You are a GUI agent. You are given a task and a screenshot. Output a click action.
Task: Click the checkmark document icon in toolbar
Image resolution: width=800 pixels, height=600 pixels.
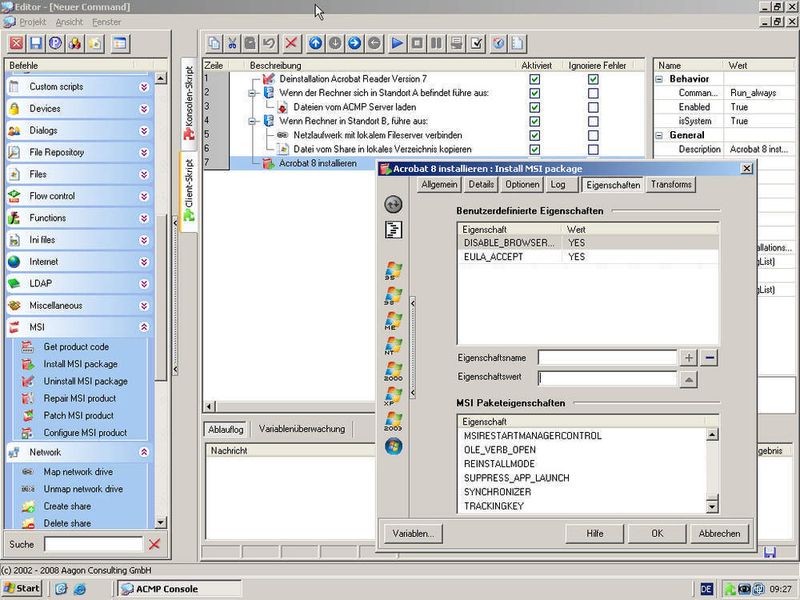tap(476, 43)
